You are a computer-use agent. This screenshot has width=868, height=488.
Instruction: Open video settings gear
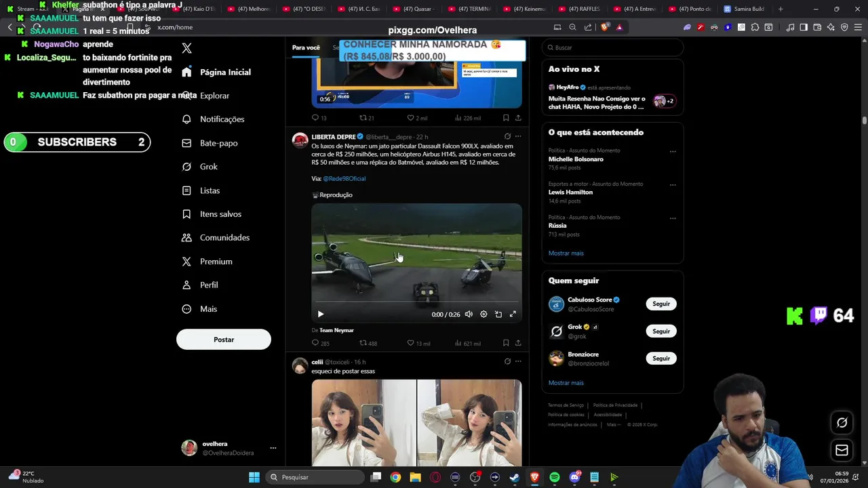tap(484, 314)
